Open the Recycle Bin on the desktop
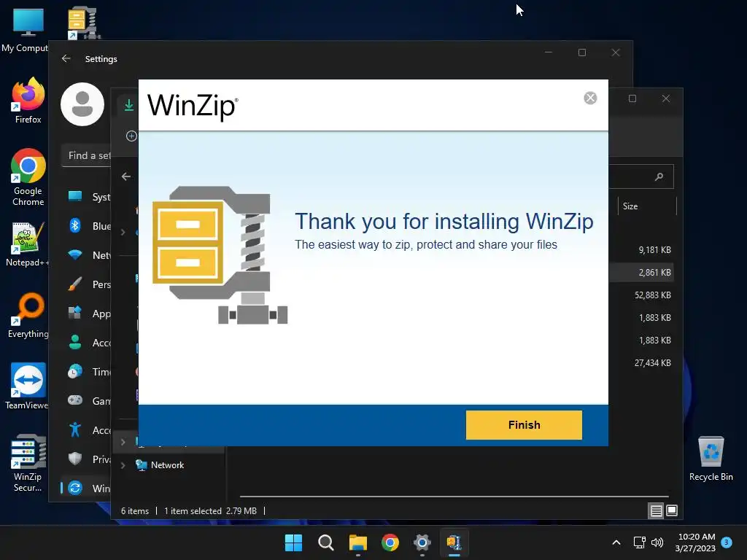 click(x=711, y=459)
